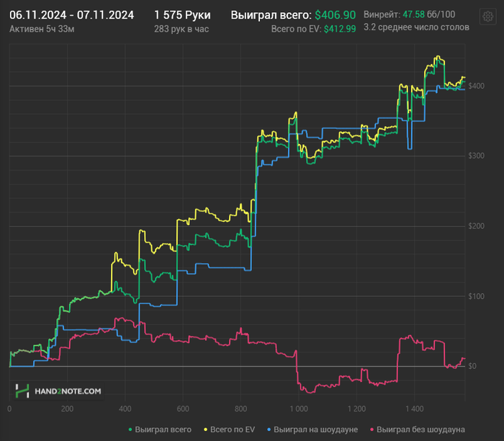Screen dimensions: 504x441
Task: Click the 800 x-axis tick label
Action: [x=240, y=409]
